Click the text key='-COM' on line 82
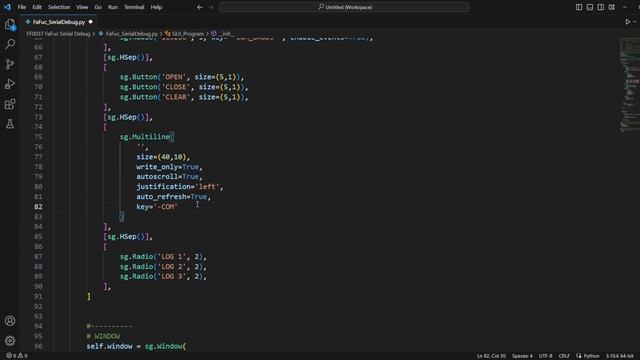 click(157, 207)
